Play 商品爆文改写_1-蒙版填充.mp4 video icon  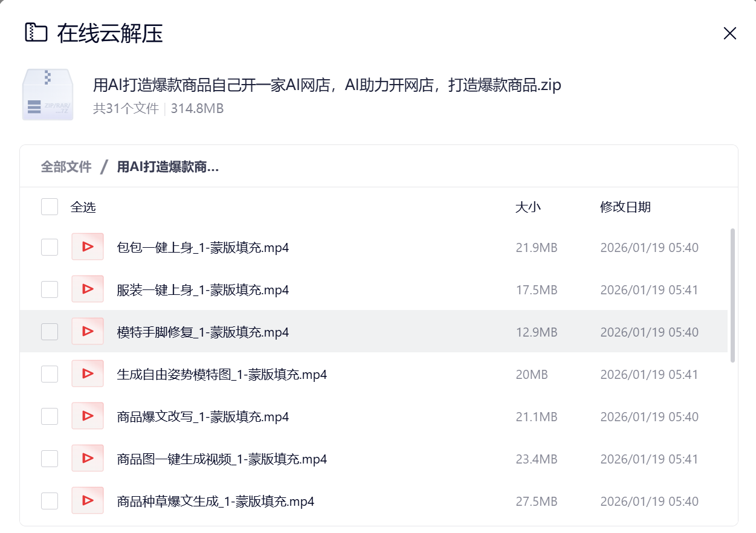click(88, 416)
